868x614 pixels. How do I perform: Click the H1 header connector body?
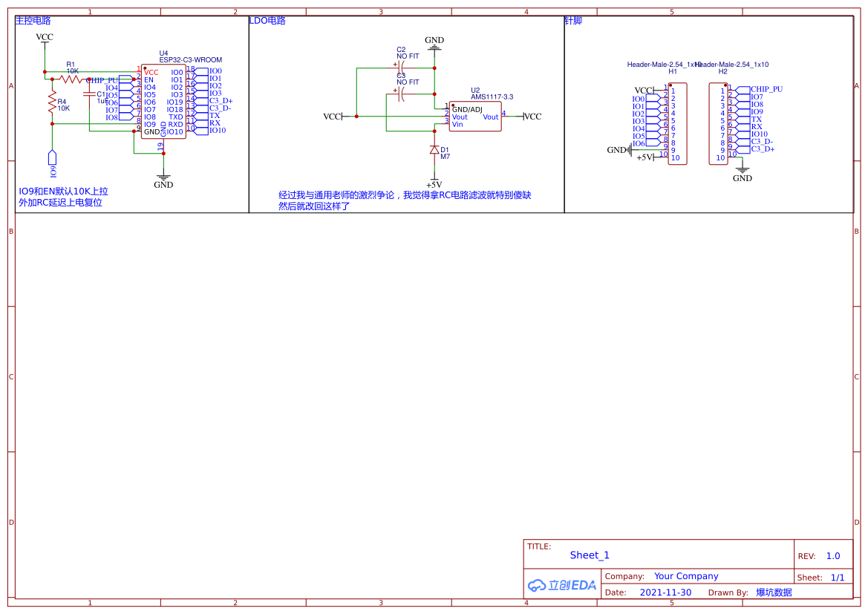point(678,124)
